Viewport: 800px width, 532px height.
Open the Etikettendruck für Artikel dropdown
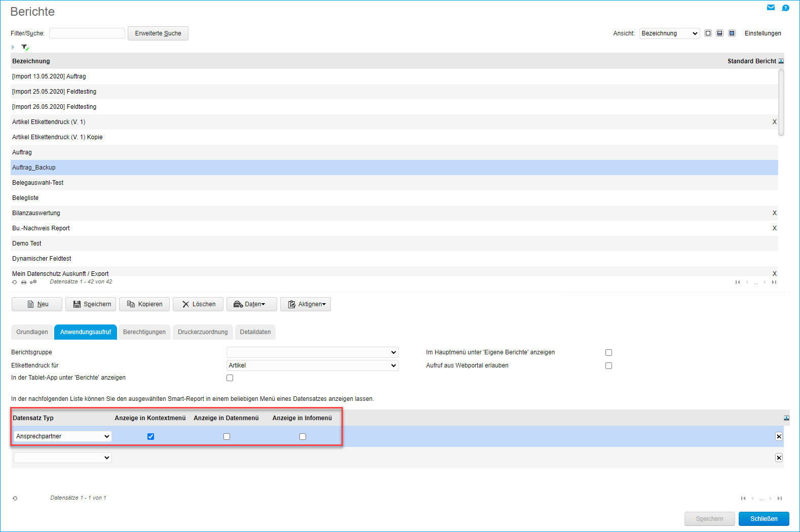[x=312, y=365]
